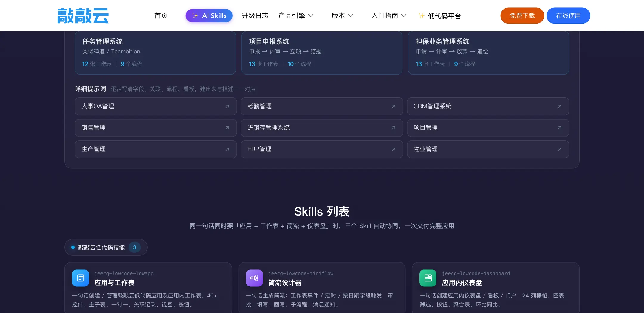The height and width of the screenshot is (313, 644).
Task: Click the arrow icon on 人事OA管理
Action: point(227,106)
